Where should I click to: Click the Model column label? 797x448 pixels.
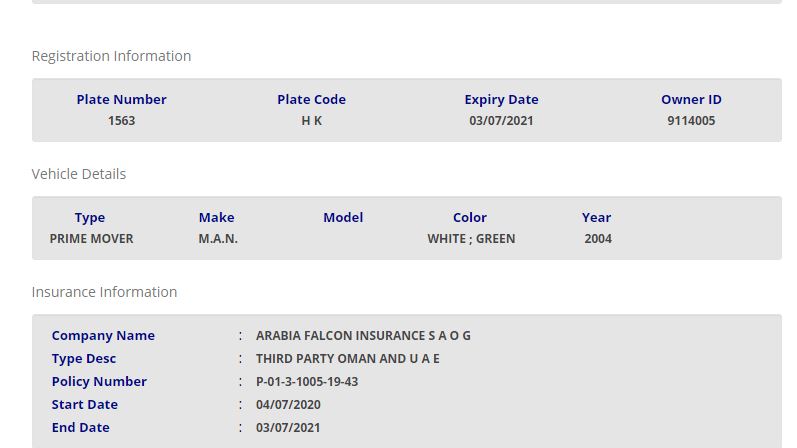pos(343,217)
